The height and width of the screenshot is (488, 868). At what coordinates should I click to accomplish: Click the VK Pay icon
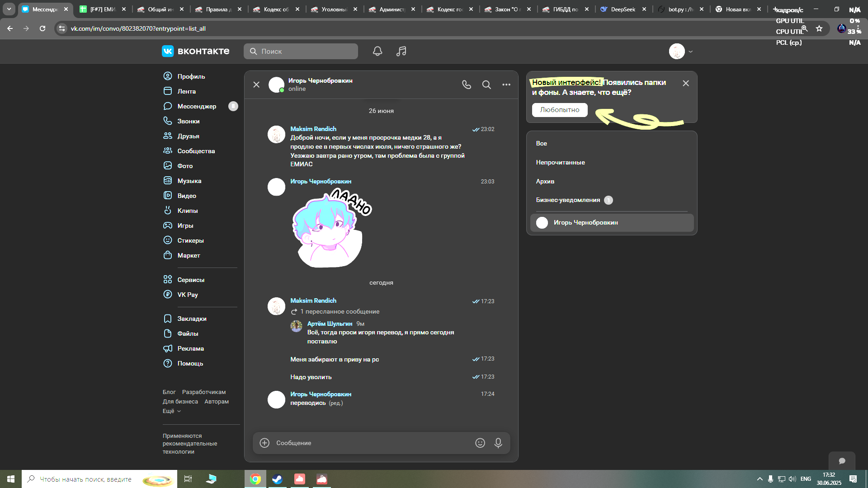(168, 295)
